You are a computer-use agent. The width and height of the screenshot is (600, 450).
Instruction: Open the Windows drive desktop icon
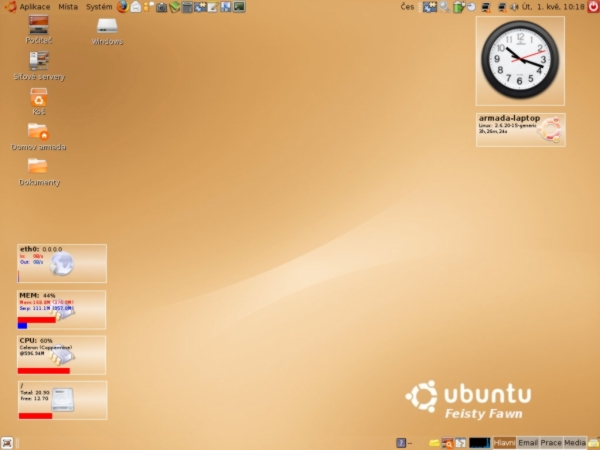coord(107,31)
